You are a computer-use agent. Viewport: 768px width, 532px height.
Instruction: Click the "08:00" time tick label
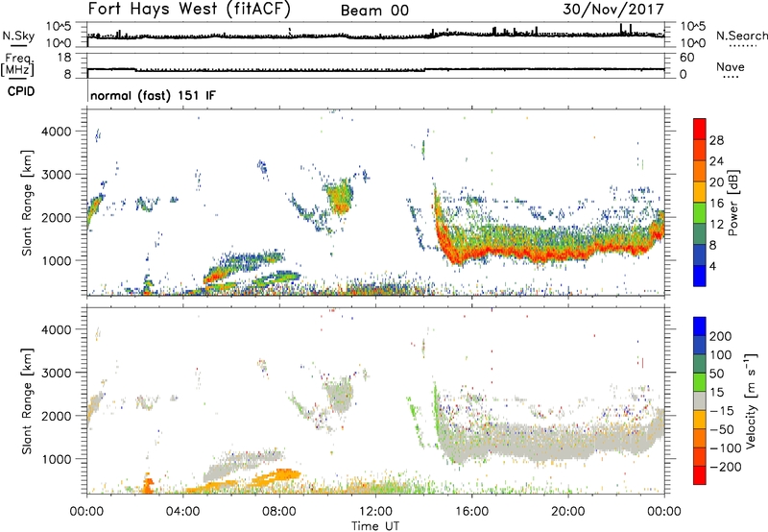pos(279,512)
